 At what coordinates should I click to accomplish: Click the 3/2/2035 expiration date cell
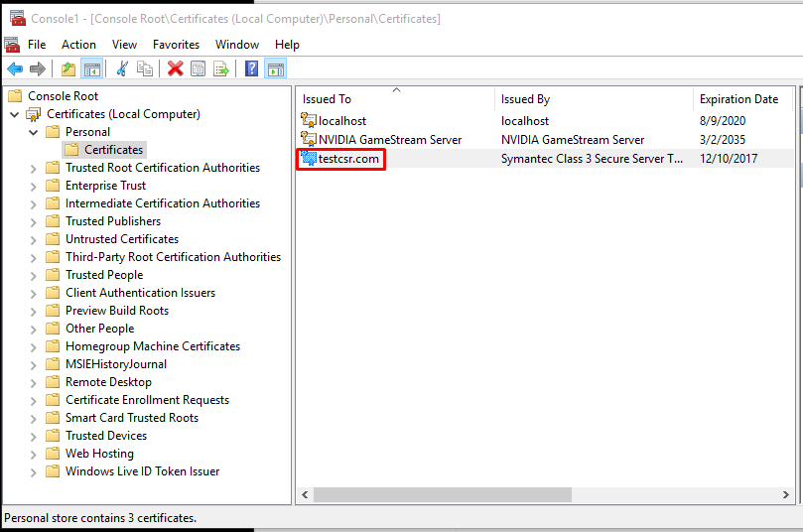tap(723, 140)
